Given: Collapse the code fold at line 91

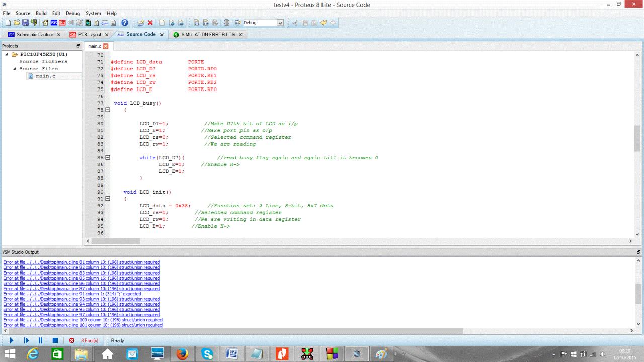Looking at the screenshot, I should 107,199.
